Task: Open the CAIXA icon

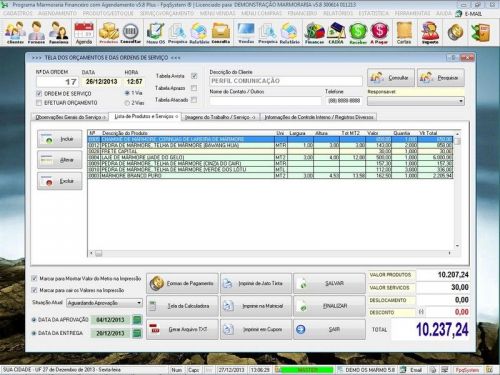Action: [x=336, y=32]
